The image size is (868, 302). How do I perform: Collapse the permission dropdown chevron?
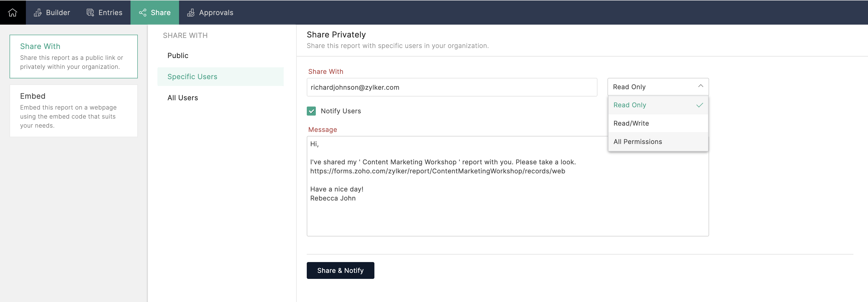[x=701, y=86]
